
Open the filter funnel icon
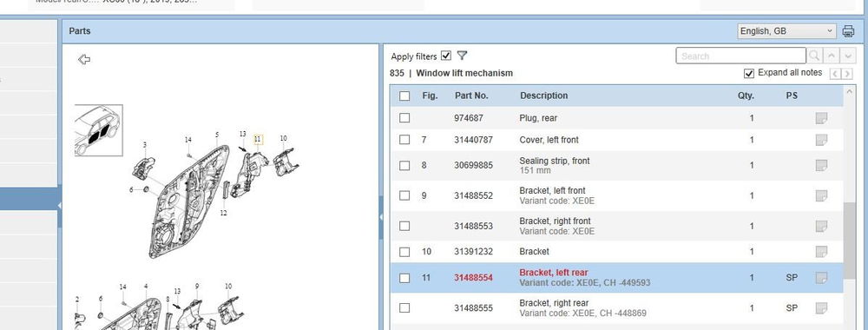(463, 56)
